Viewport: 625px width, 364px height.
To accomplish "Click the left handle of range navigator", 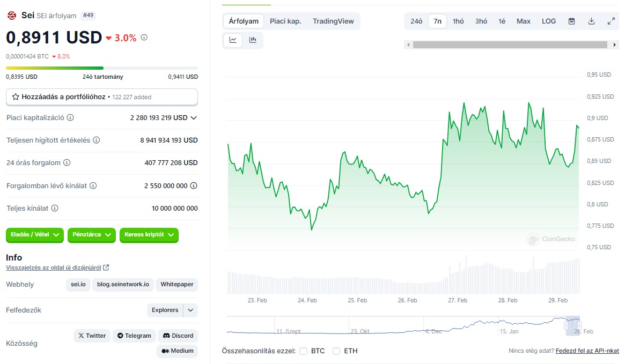I will pyautogui.click(x=566, y=326).
